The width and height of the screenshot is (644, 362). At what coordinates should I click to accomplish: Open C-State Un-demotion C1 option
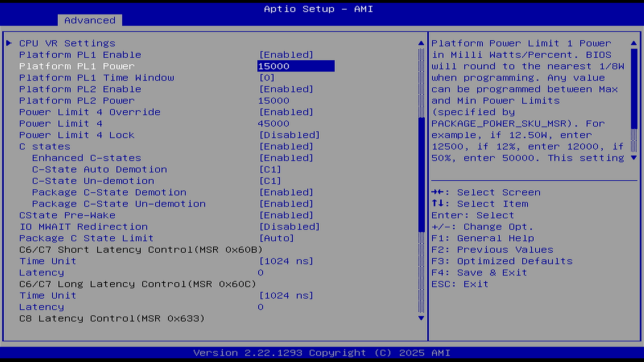pyautogui.click(x=270, y=181)
